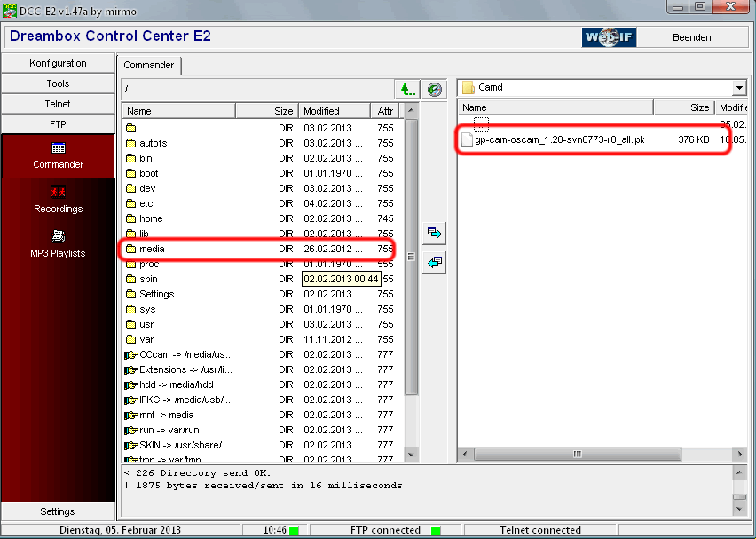Expand the Konfiguration section

tap(59, 63)
